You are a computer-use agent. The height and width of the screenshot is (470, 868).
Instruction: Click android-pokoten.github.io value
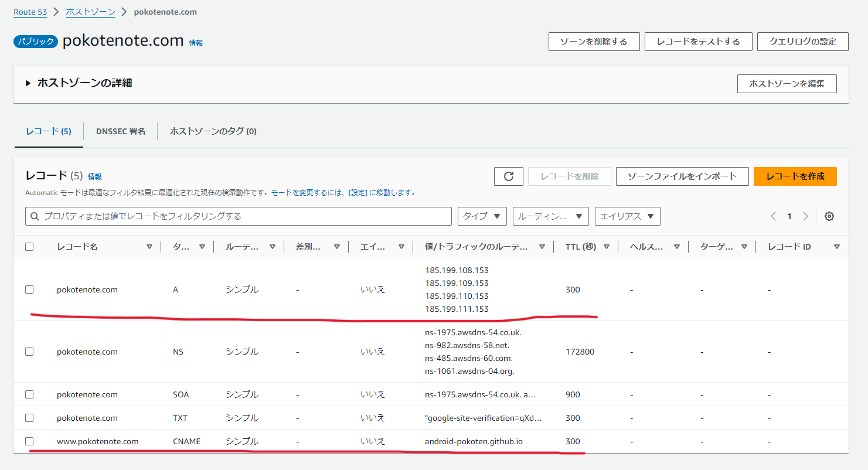[474, 441]
